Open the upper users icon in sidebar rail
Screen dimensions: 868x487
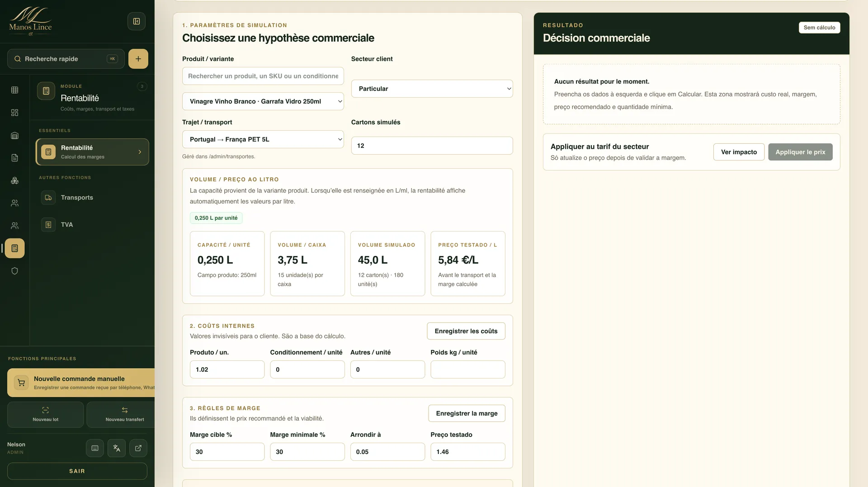(14, 203)
